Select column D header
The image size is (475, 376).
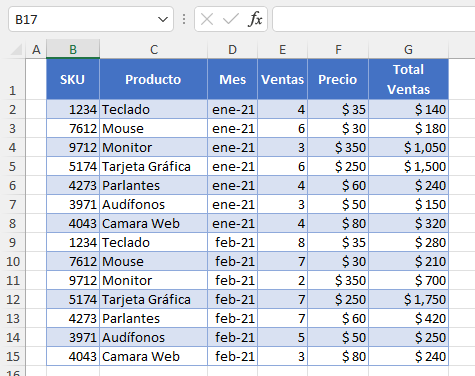click(232, 50)
